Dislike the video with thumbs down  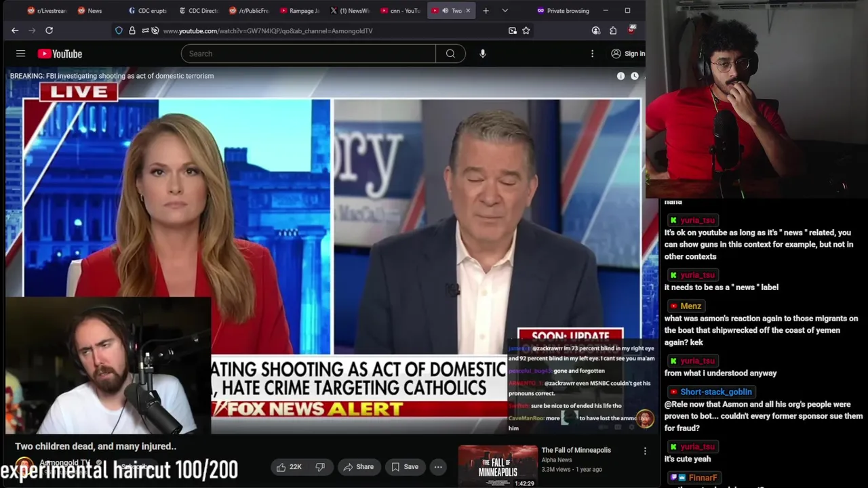coord(320,467)
